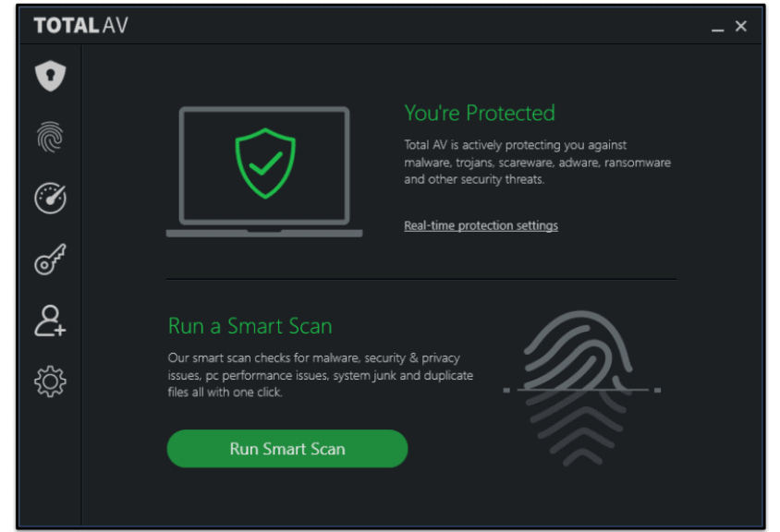The width and height of the screenshot is (780, 532).
Task: Open the Settings gear in sidebar
Action: (51, 381)
